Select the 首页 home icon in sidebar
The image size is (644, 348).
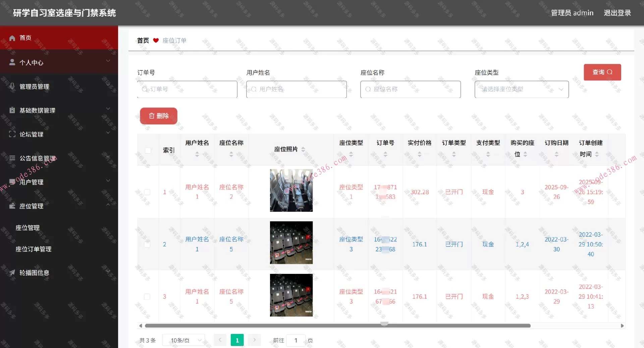coord(12,38)
